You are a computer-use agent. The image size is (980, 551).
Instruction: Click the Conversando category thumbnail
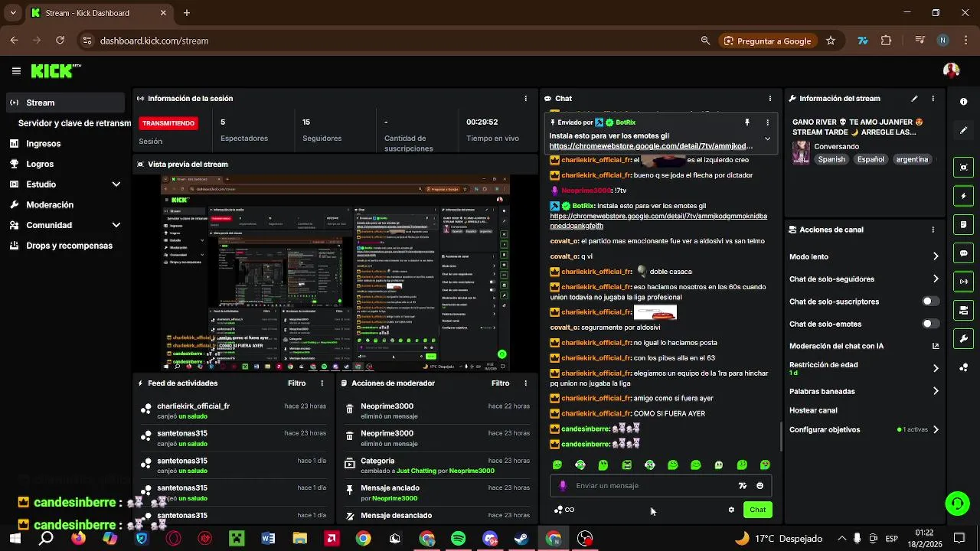coord(801,152)
